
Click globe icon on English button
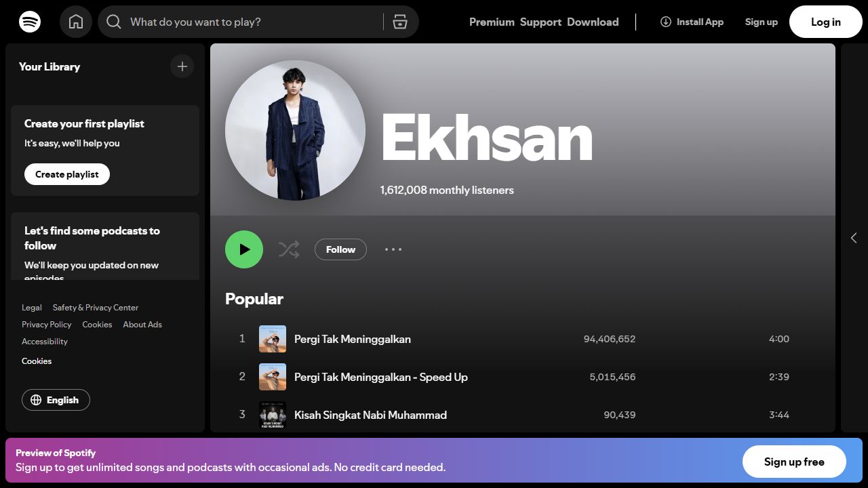(x=36, y=400)
